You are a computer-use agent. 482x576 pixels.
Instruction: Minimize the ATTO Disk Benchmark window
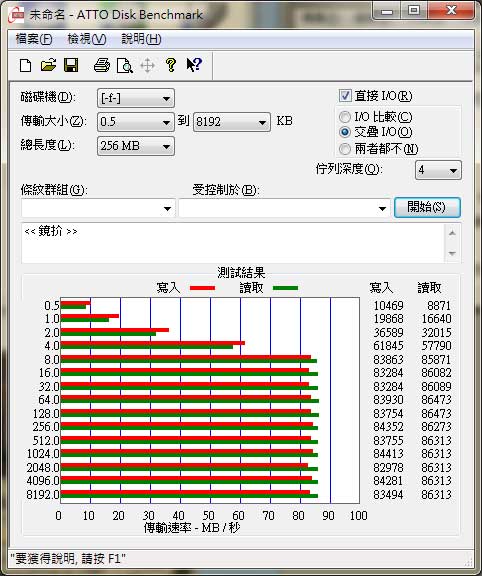[x=387, y=11]
